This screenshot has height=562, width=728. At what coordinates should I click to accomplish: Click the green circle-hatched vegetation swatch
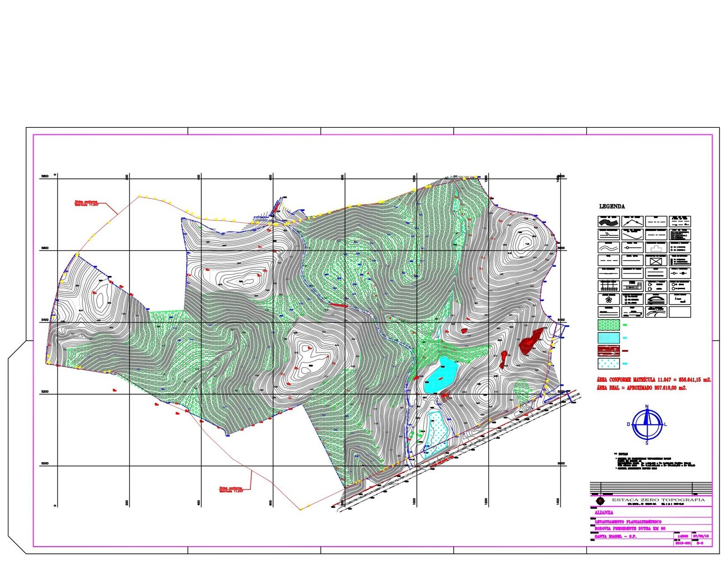click(x=608, y=325)
